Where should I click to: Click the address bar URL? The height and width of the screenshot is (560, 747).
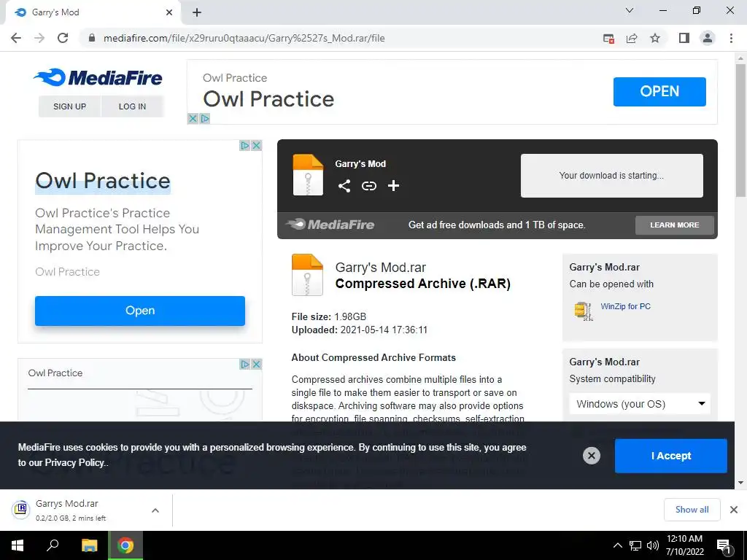pyautogui.click(x=244, y=38)
